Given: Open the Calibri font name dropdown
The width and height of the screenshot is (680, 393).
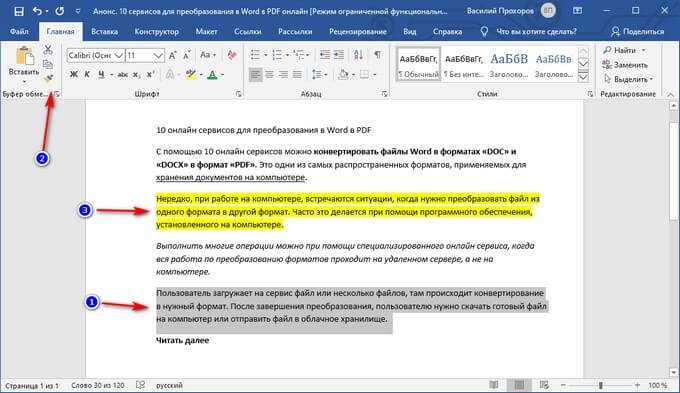Looking at the screenshot, I should tap(118, 56).
